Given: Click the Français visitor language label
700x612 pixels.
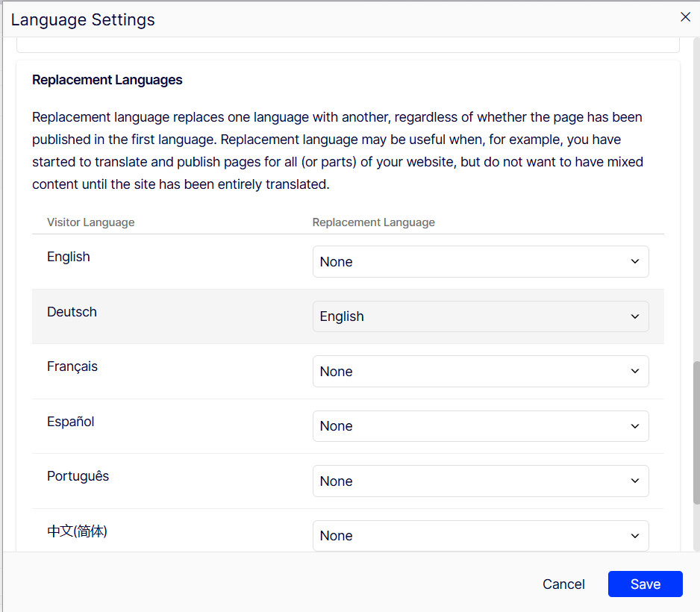Looking at the screenshot, I should click(72, 366).
